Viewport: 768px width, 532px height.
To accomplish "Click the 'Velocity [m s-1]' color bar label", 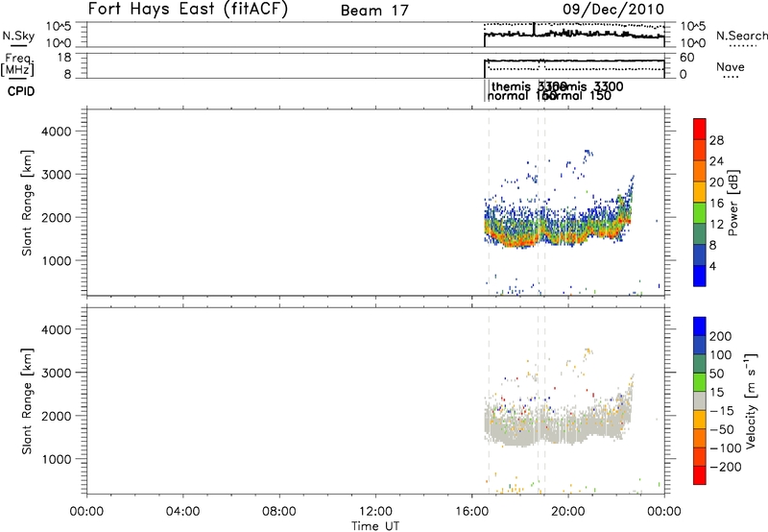I will click(751, 400).
